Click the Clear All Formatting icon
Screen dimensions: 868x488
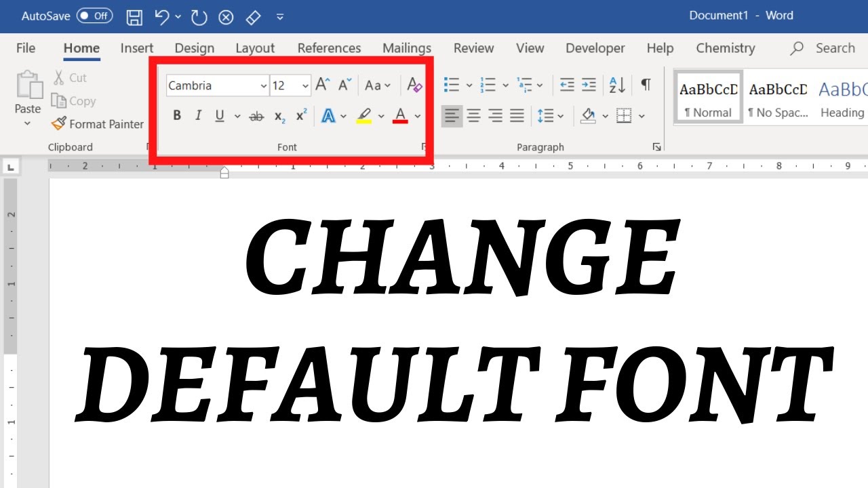[414, 85]
